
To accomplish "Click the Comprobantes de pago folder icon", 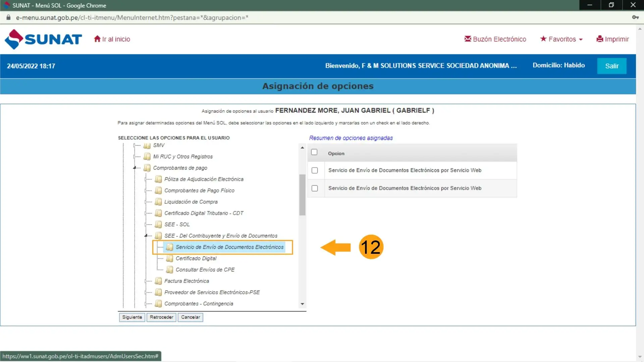I will click(147, 168).
